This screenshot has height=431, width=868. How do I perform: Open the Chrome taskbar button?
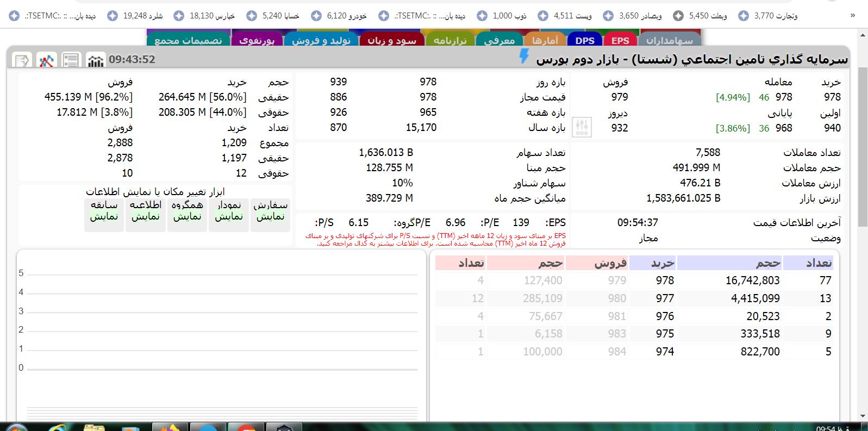click(x=246, y=427)
